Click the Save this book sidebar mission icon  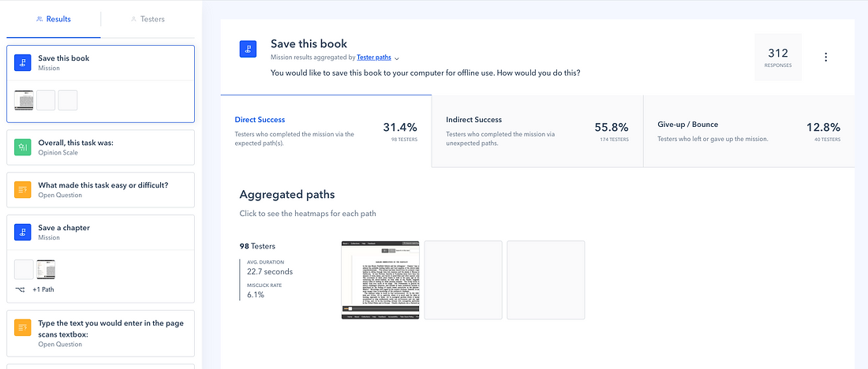click(23, 63)
